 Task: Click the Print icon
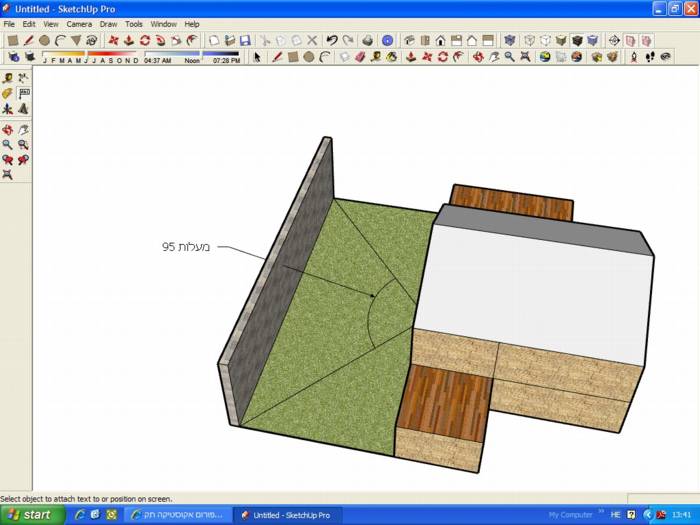[x=367, y=41]
